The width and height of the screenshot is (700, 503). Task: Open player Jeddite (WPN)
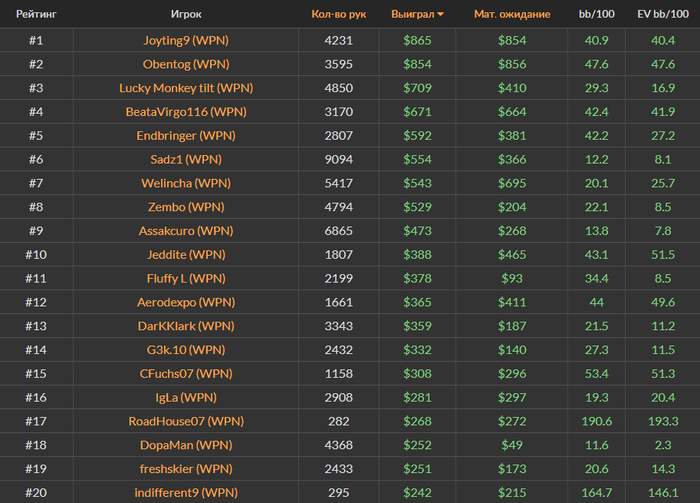tap(186, 254)
